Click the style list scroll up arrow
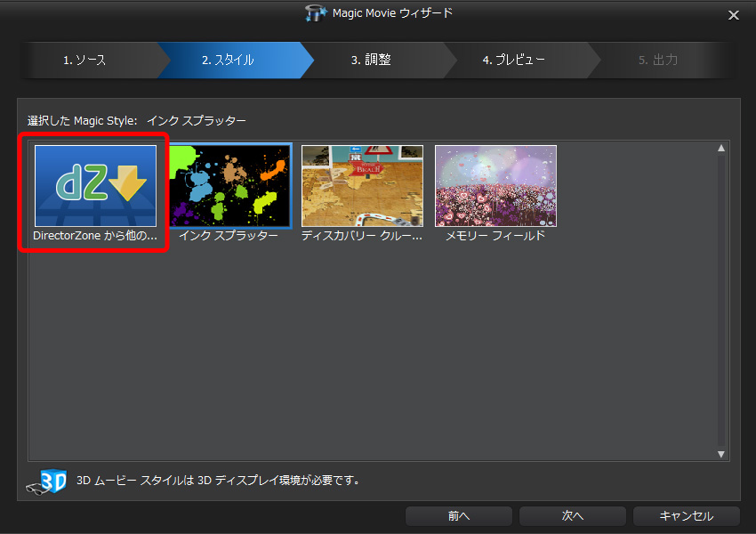Screen dimensions: 756x534 721,149
